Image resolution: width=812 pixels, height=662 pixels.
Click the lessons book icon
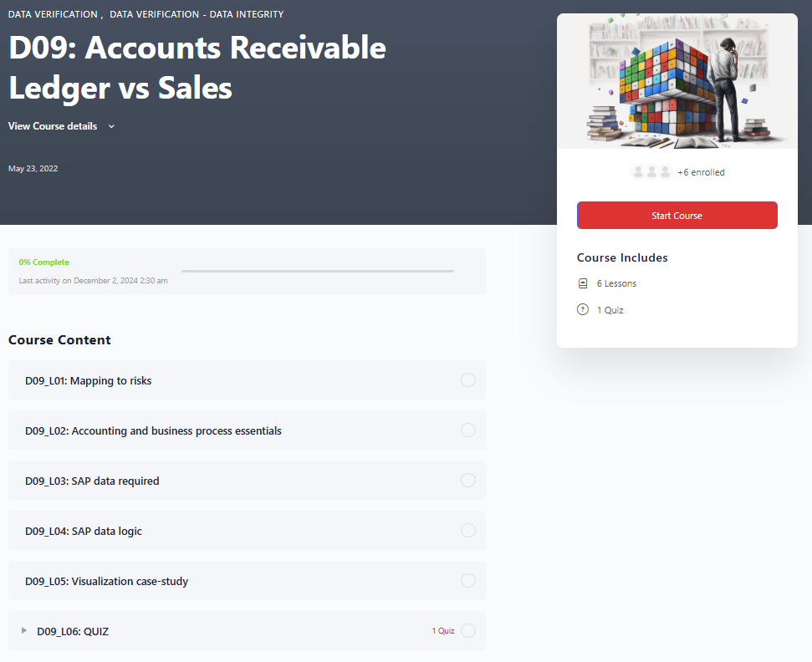pyautogui.click(x=583, y=283)
